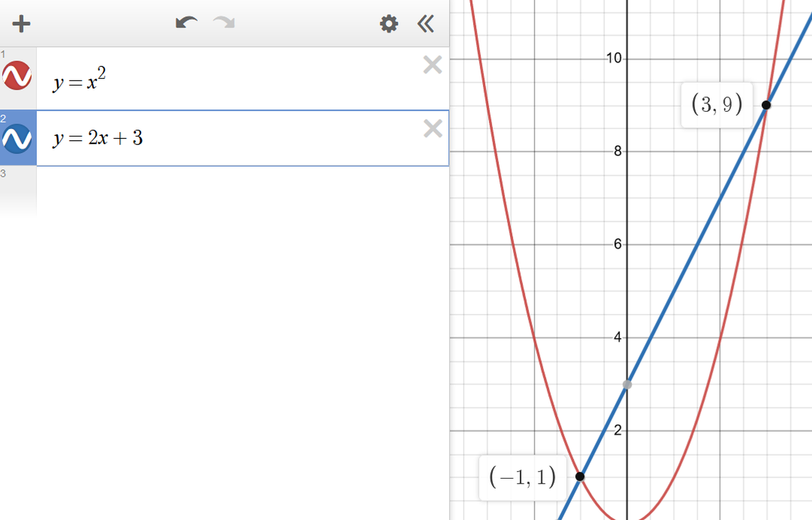Select the highlighted expression row 2
The image size is (812, 520).
click(x=185, y=138)
